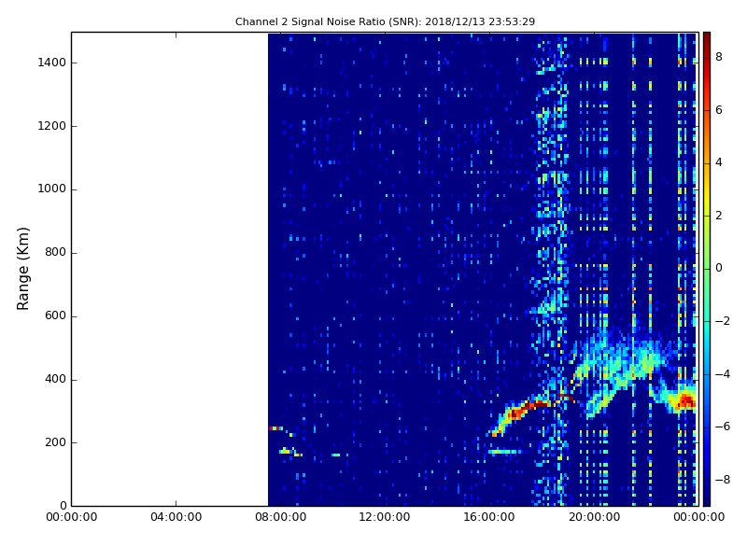Click the 'Range (Km)' y-axis label
The image size is (747, 560).
[22, 269]
